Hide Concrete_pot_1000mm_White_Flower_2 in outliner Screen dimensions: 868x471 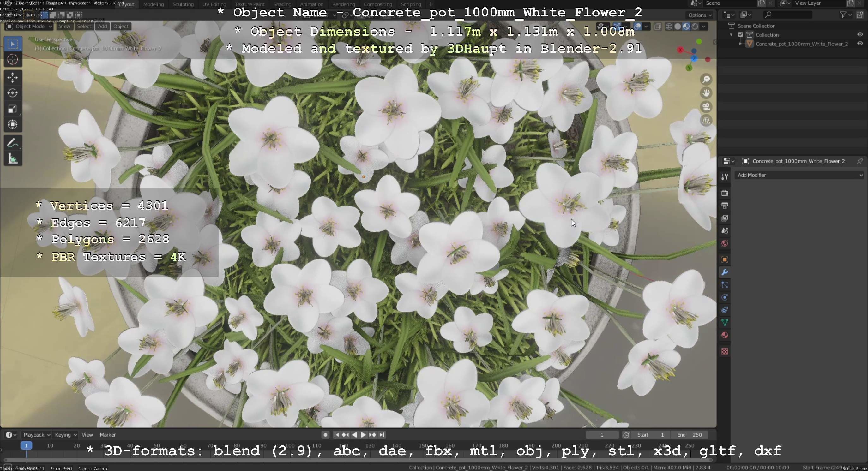tap(860, 44)
